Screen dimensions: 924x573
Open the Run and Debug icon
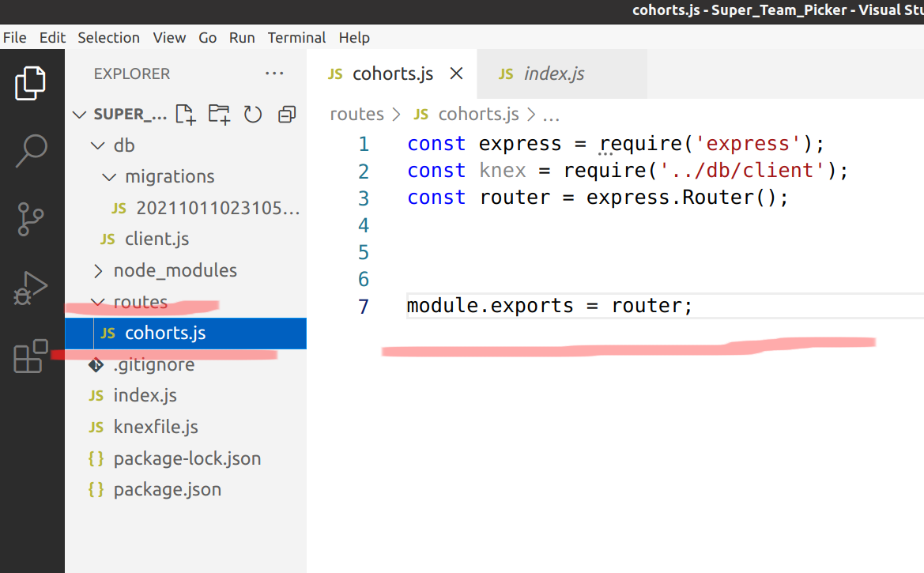click(32, 287)
